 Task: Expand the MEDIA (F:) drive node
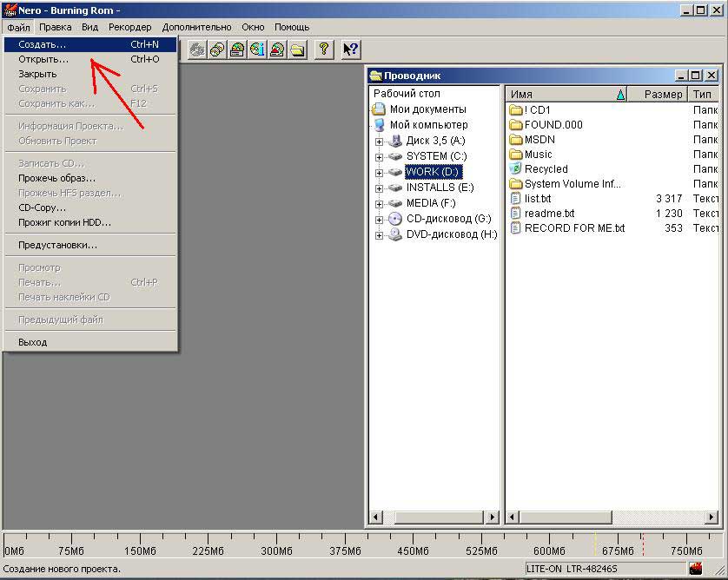click(379, 204)
